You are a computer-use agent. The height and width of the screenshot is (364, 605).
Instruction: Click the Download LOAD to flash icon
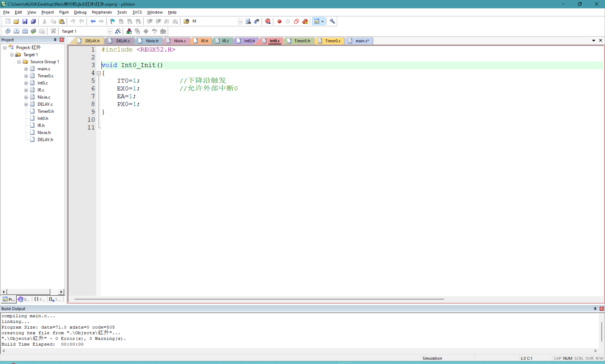53,31
